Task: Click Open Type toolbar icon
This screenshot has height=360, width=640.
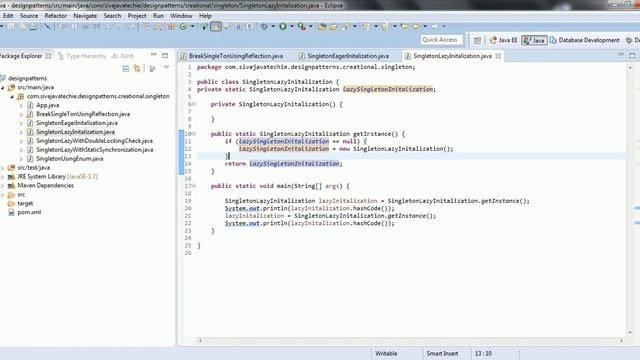Action: pyautogui.click(x=322, y=27)
